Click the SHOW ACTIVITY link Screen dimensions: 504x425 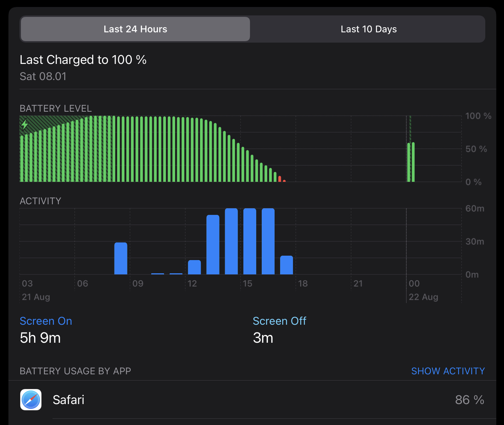tap(448, 371)
